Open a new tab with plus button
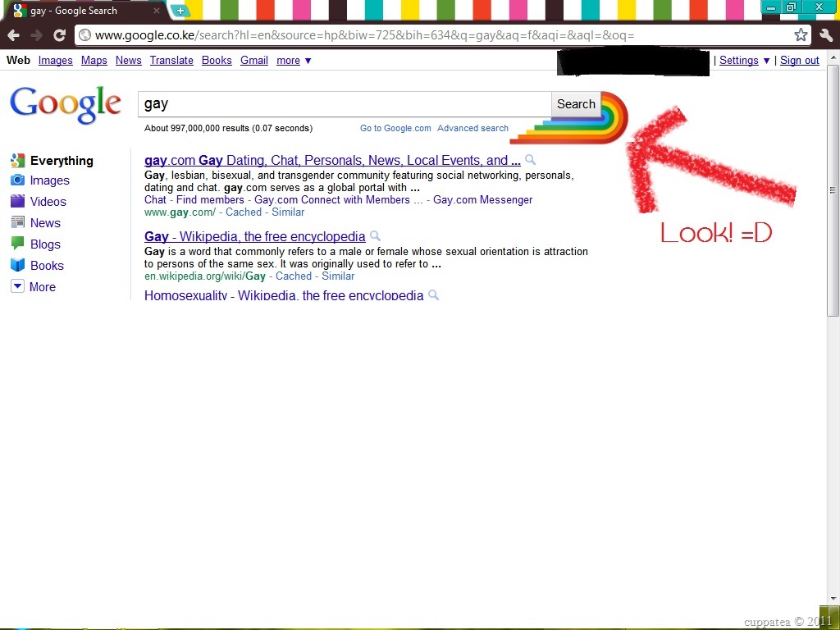The image size is (840, 630). pyautogui.click(x=180, y=10)
